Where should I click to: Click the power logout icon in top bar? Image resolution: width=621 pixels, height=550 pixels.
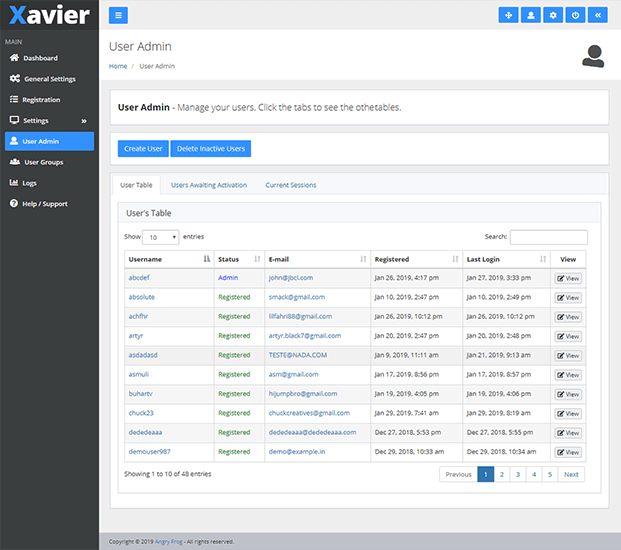[x=575, y=15]
